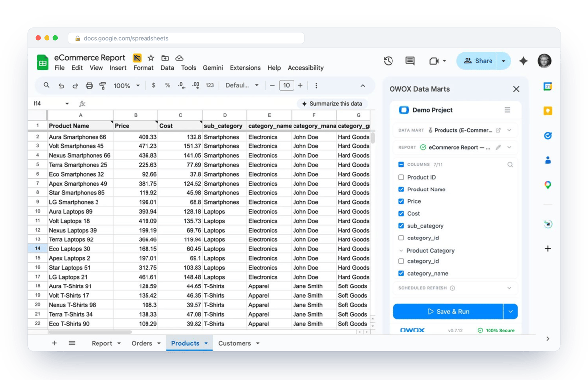Open version history clock icon
The image size is (588, 380).
coord(388,61)
